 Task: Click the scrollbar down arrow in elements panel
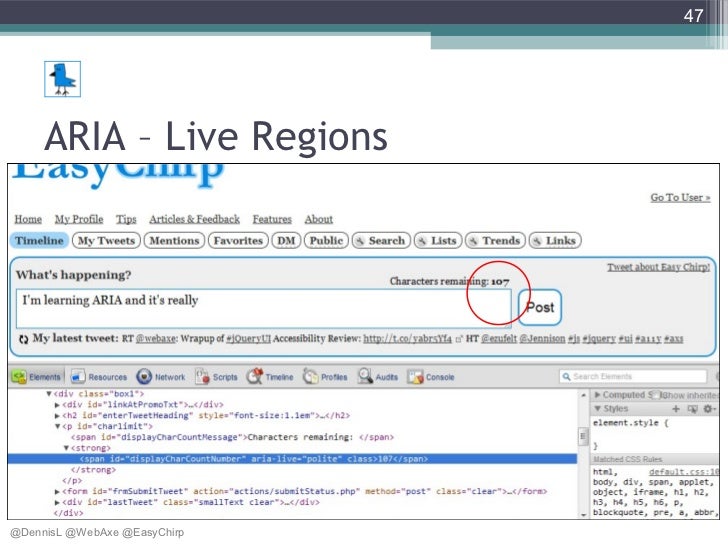click(x=583, y=514)
